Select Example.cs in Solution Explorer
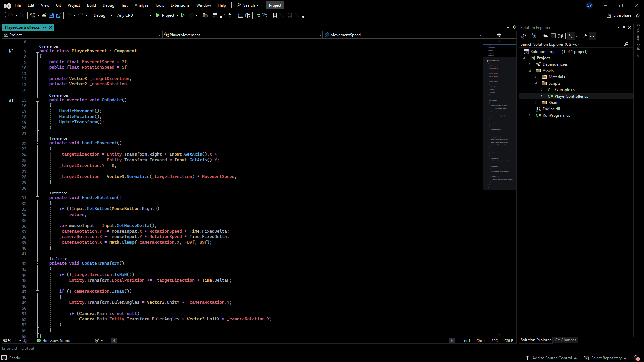This screenshot has height=362, width=644. (565, 90)
